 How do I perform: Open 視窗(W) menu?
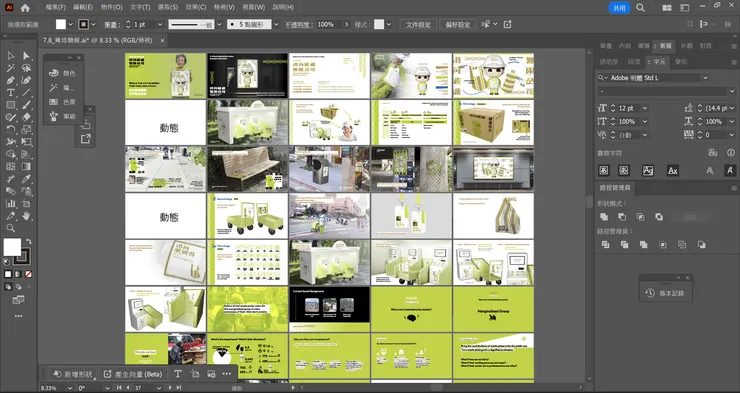[253, 8]
